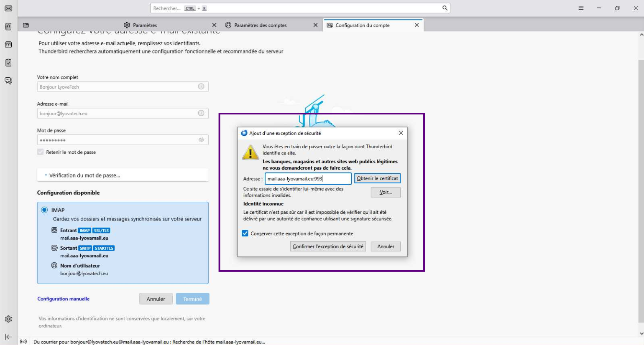Switch to Configuration du compte tab
Viewport: 644px width, 345px height.
click(373, 25)
